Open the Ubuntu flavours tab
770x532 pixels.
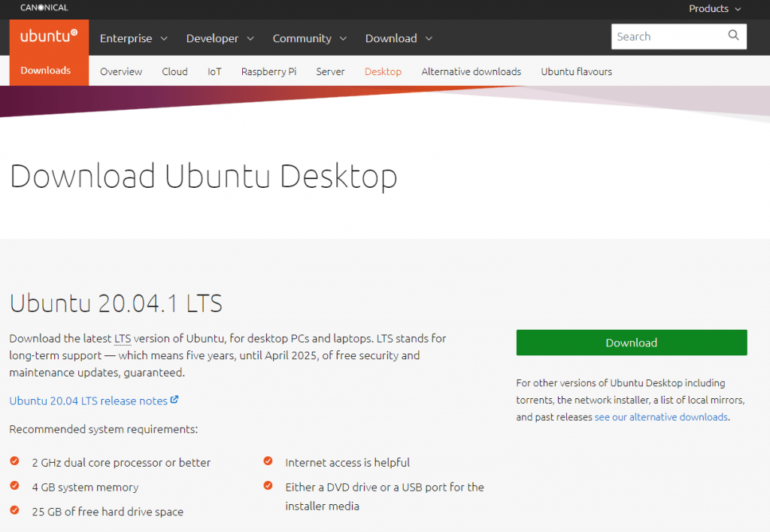[x=576, y=71]
